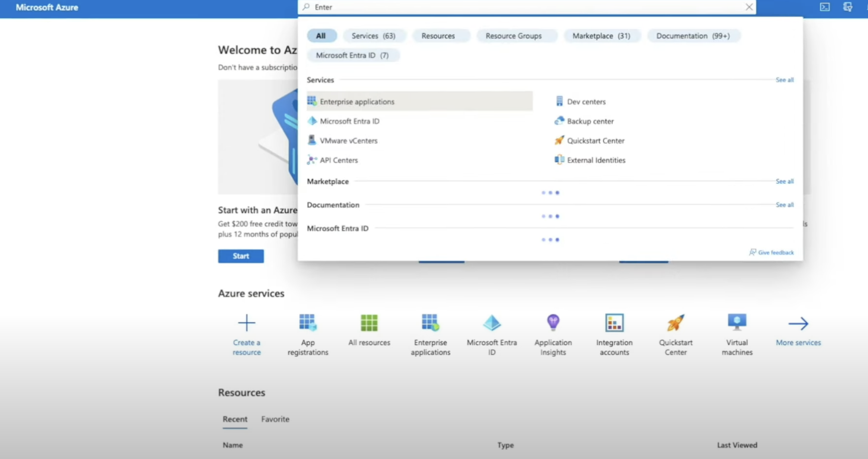Open App registrations service icon
Viewport: 868px width, 459px height.
[x=308, y=323]
